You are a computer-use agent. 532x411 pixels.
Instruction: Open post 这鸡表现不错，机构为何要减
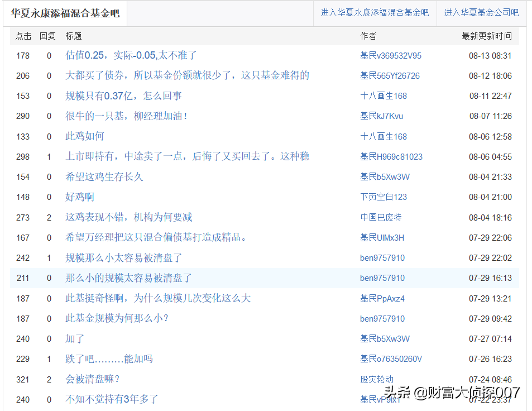click(x=128, y=217)
